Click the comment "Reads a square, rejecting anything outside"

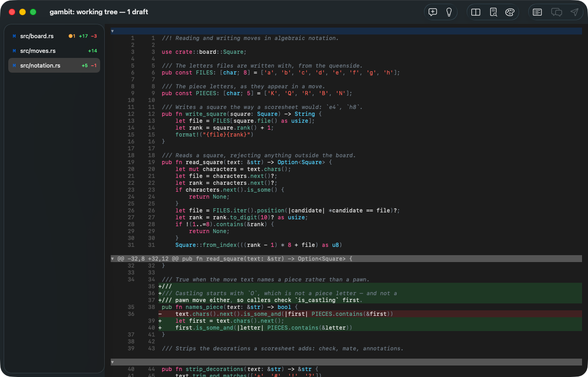(259, 155)
